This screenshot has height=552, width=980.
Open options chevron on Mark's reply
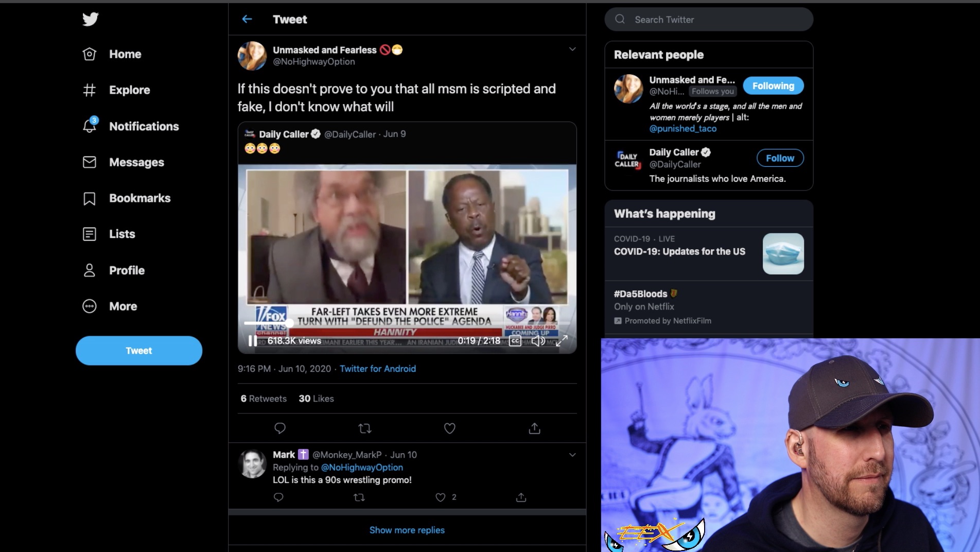tap(572, 455)
